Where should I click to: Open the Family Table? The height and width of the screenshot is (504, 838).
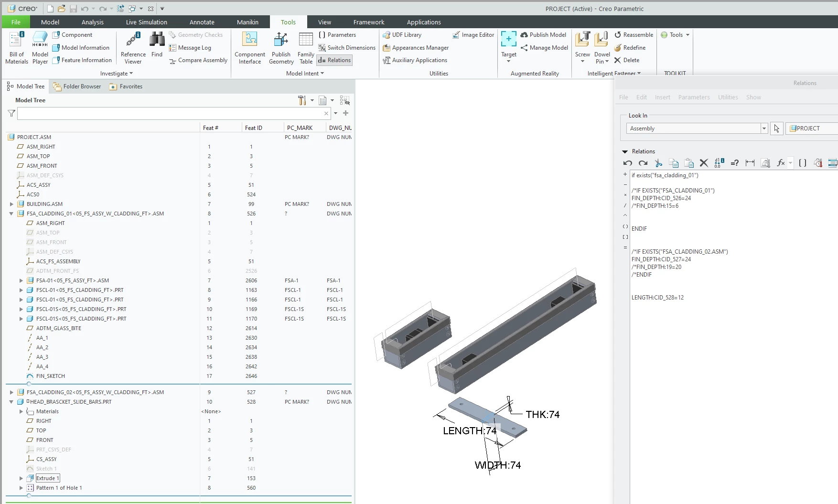(306, 48)
